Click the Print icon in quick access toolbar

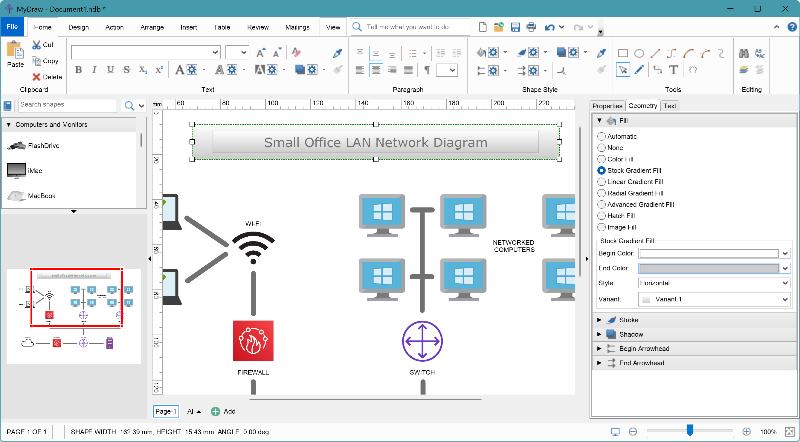pos(530,27)
